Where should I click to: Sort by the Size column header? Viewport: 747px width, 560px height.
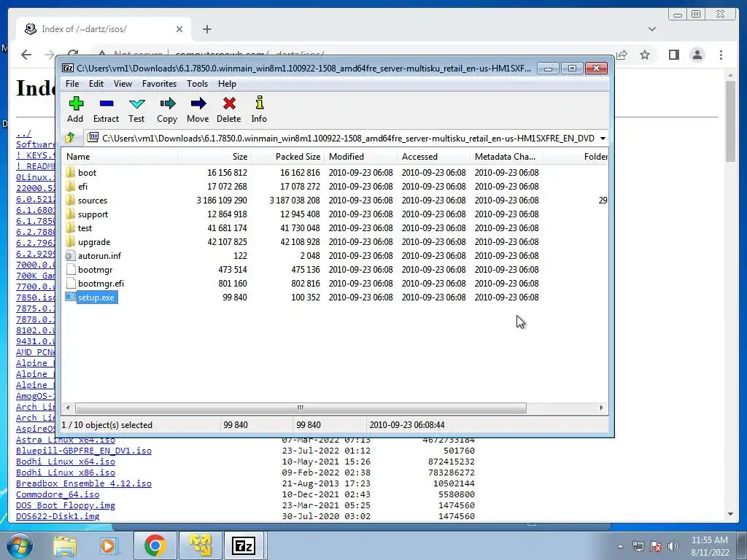click(x=215, y=157)
